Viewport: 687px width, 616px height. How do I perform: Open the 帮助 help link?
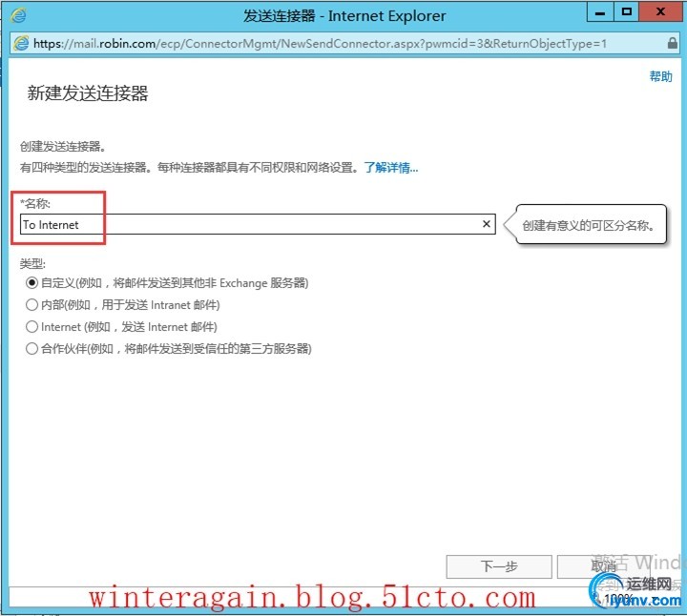point(660,76)
